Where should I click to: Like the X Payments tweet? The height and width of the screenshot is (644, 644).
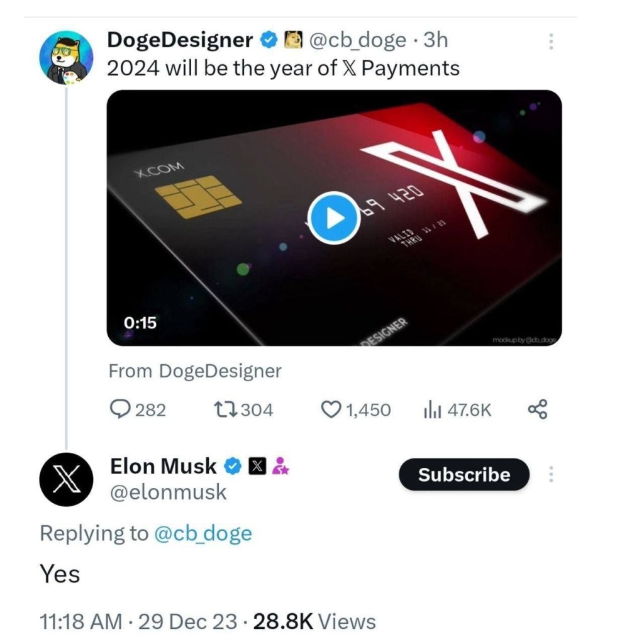pos(331,410)
